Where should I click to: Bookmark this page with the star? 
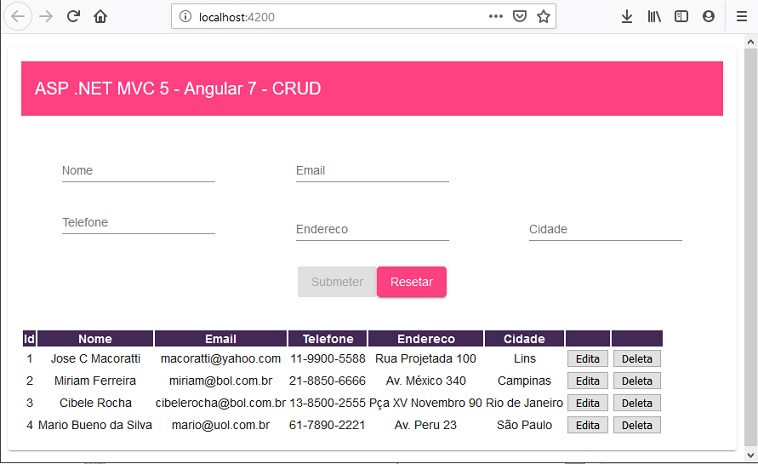543,16
